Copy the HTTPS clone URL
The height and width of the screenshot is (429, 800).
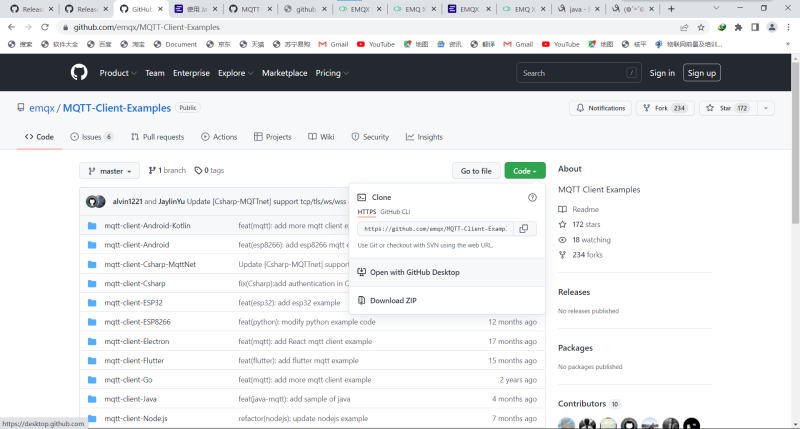coord(523,229)
